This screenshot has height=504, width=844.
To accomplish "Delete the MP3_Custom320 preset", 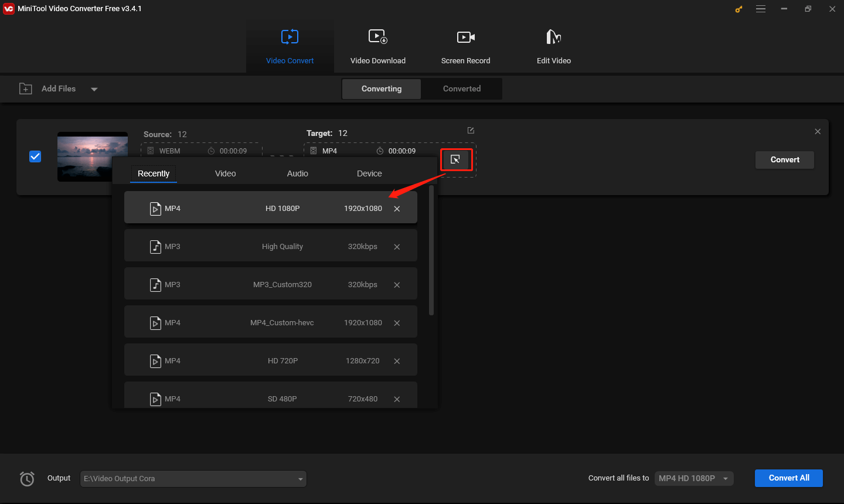I will coord(397,285).
